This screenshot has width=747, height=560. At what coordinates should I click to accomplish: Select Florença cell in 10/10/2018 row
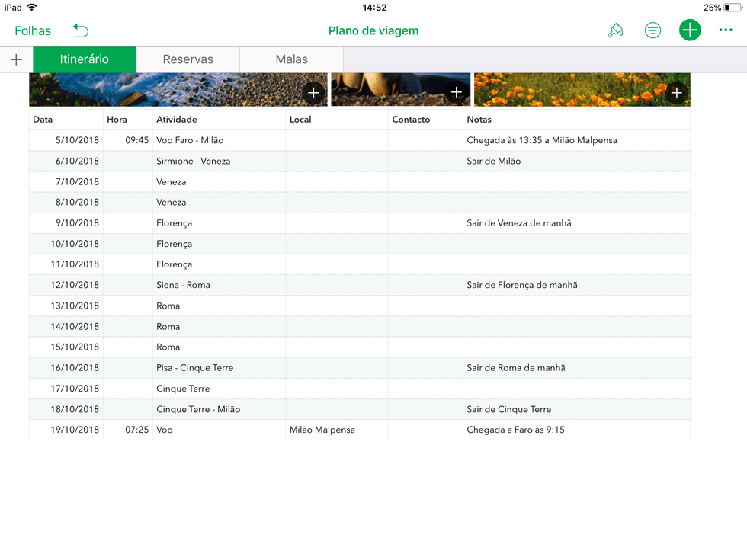[x=220, y=244]
